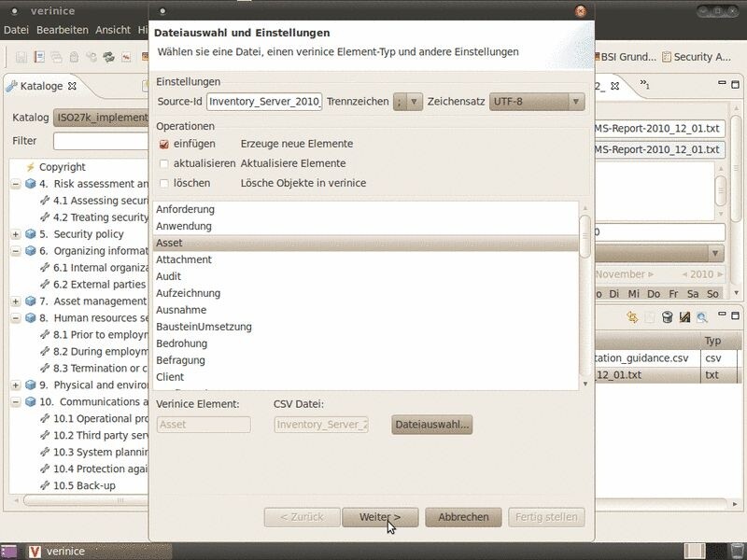The height and width of the screenshot is (560, 747).
Task: Uncheck the 'einfügen' operation checkbox
Action: [164, 144]
